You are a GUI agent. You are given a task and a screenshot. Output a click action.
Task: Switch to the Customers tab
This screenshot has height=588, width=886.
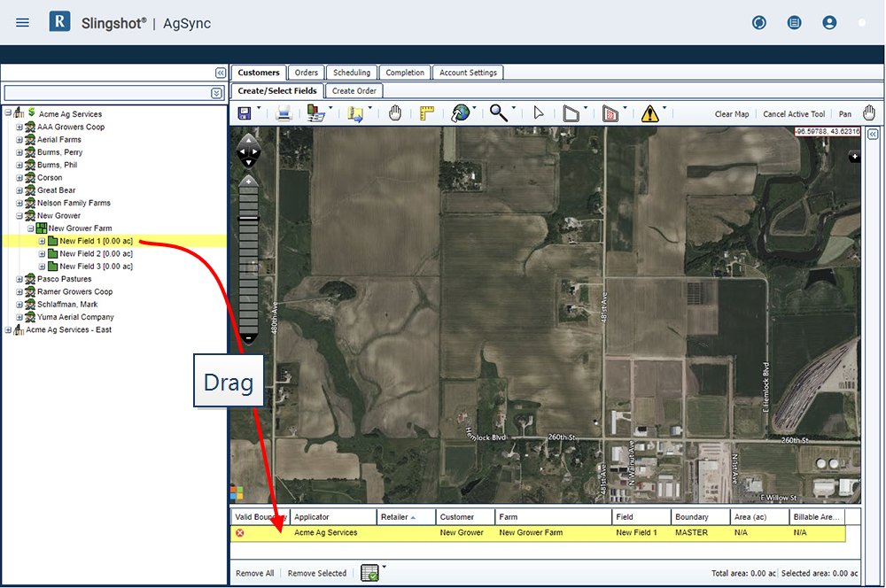click(258, 73)
